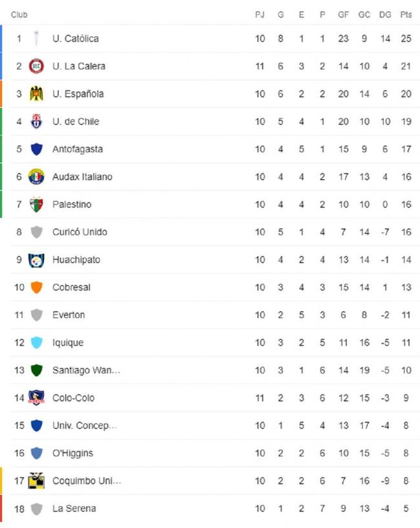
Task: Click the U. de Chile crest icon
Action: (x=36, y=121)
